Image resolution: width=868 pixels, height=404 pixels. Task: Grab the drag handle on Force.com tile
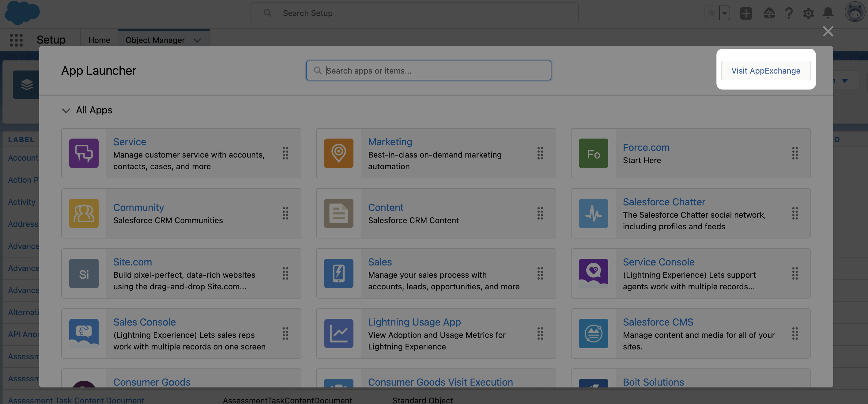coord(795,153)
